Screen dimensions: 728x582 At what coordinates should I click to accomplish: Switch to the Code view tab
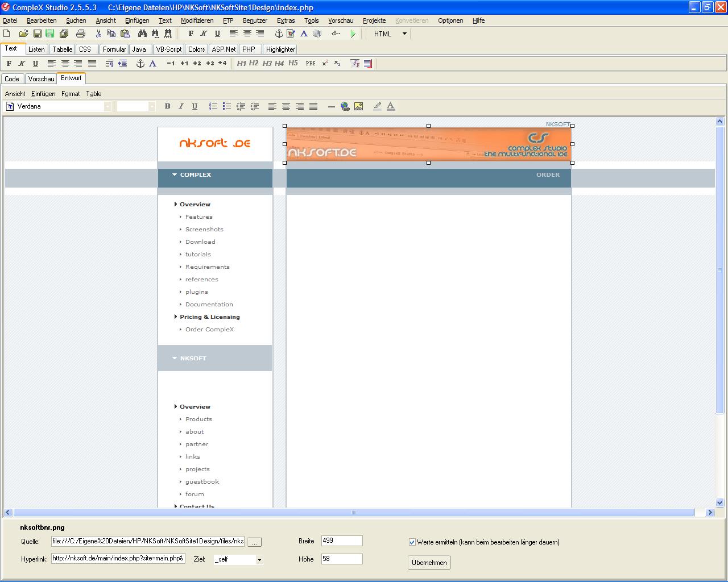coord(12,79)
